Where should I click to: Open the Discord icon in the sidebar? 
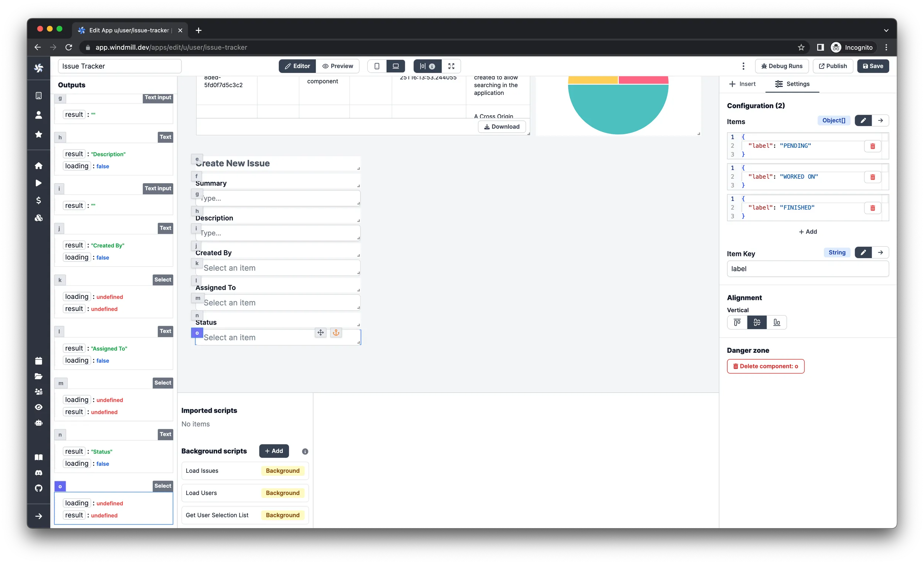(x=39, y=472)
